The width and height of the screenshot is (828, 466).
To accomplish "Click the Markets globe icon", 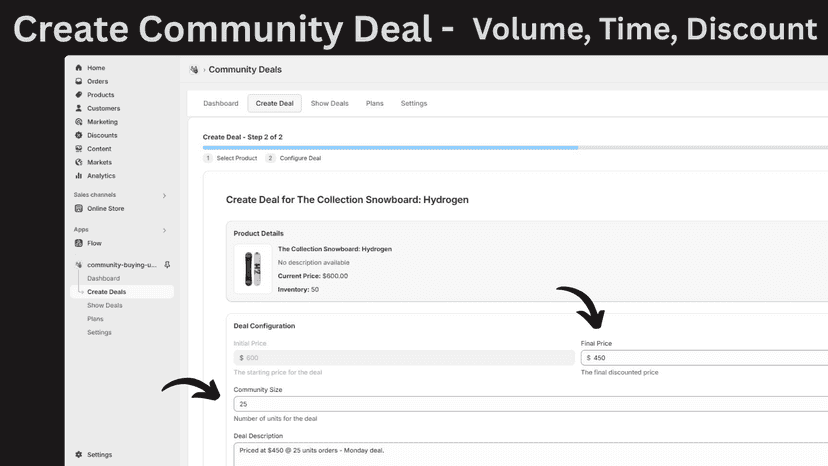I will click(79, 162).
